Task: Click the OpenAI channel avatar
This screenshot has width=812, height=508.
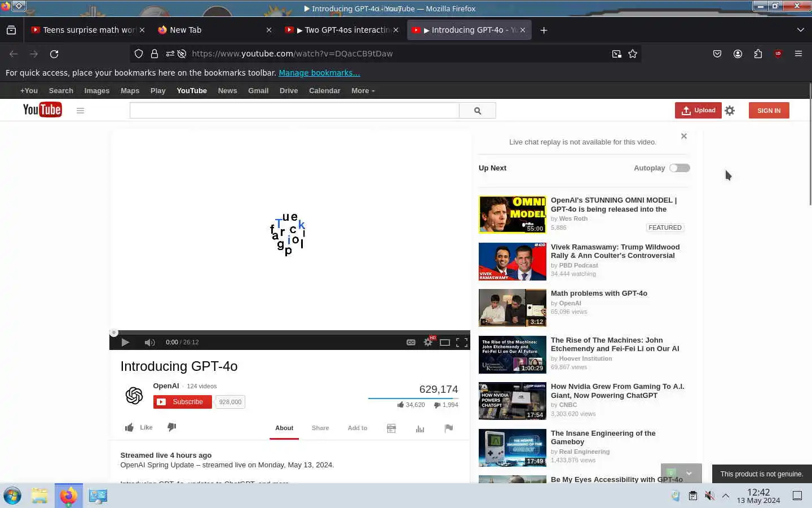Action: pos(134,395)
